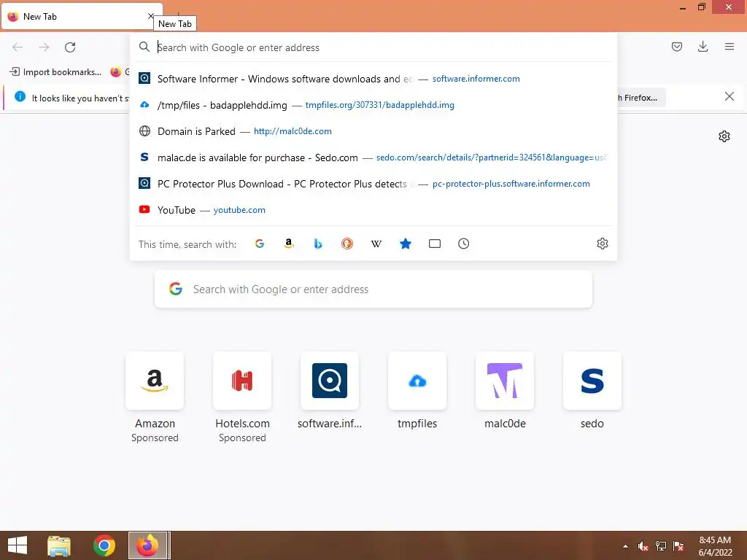Open Action Center flag tray icon
This screenshot has height=560, width=747.
pyautogui.click(x=678, y=546)
